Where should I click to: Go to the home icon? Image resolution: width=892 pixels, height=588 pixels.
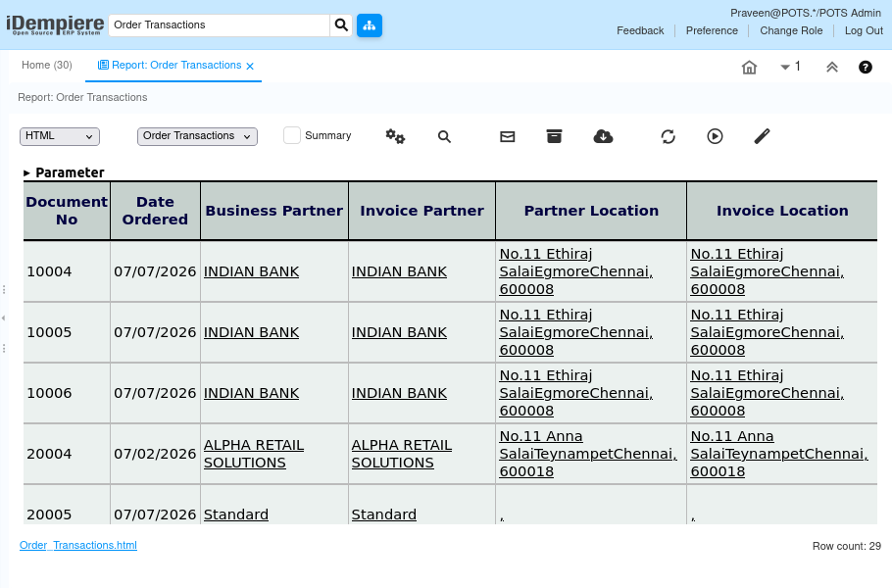tap(749, 67)
